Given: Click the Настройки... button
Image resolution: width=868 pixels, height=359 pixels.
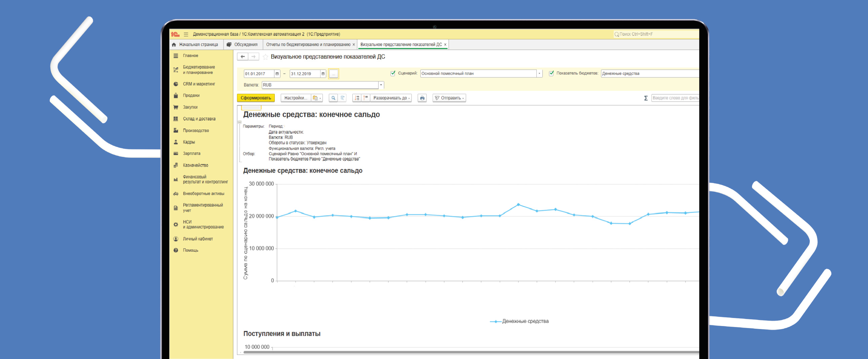Looking at the screenshot, I should [x=296, y=98].
